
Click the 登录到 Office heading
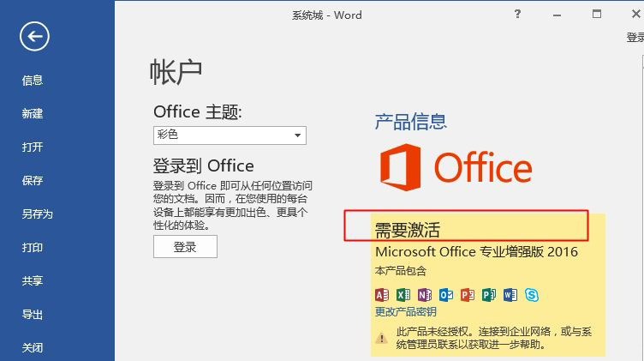tap(203, 166)
